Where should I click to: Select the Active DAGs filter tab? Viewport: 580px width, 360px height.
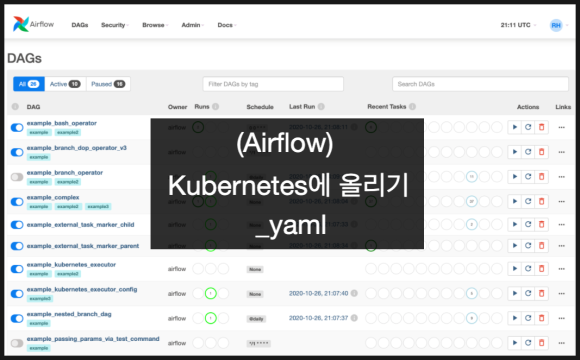[65, 84]
